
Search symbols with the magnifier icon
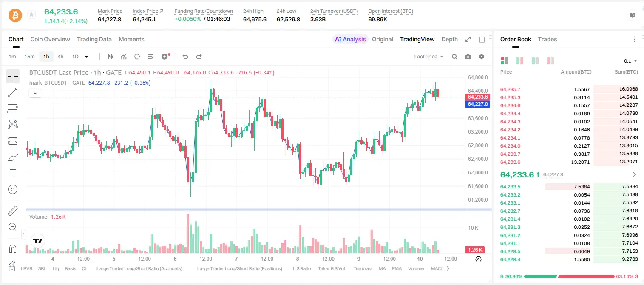pos(454,57)
